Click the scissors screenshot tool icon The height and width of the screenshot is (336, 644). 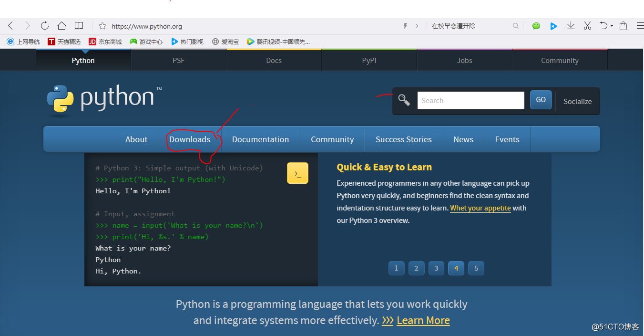(587, 26)
